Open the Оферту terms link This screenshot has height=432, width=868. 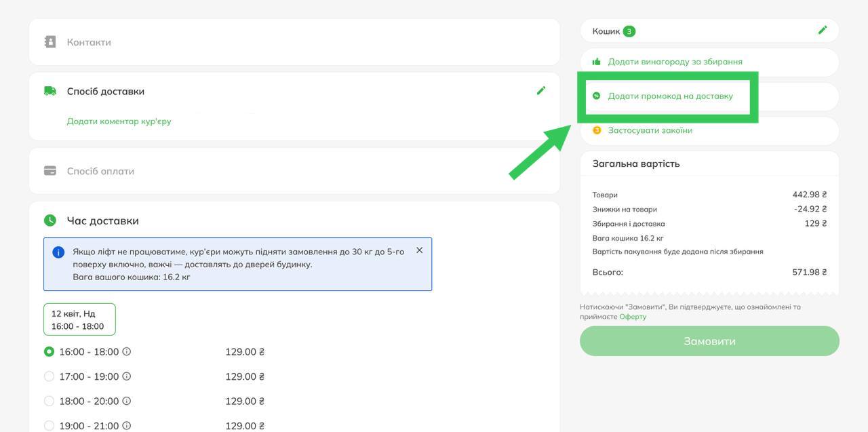click(x=633, y=317)
